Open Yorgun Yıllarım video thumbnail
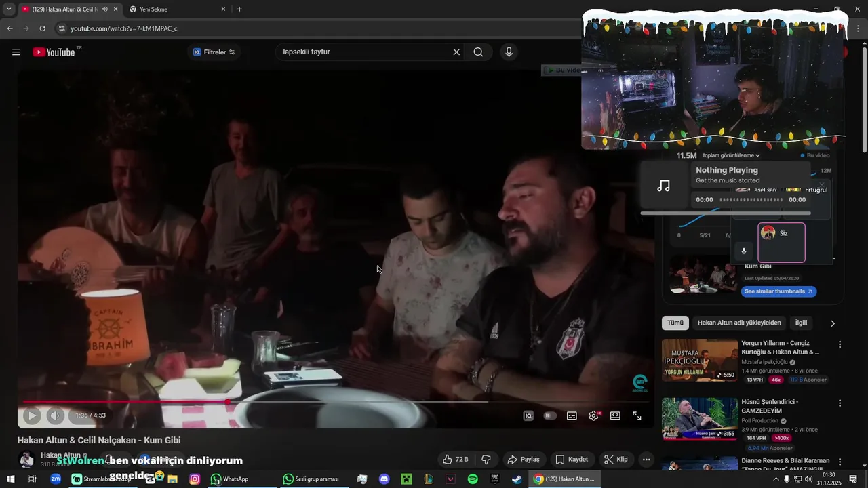Screen dimensions: 868x488 tap(700, 361)
